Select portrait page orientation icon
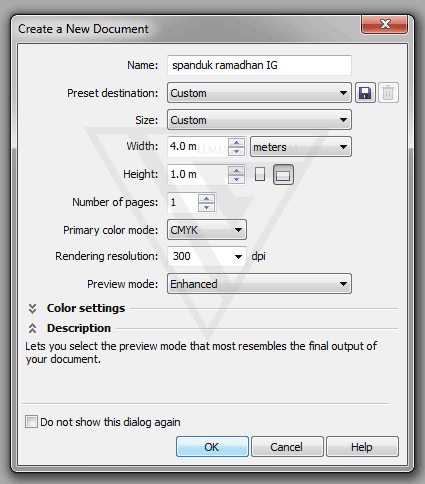Image resolution: width=425 pixels, height=484 pixels. coord(260,174)
